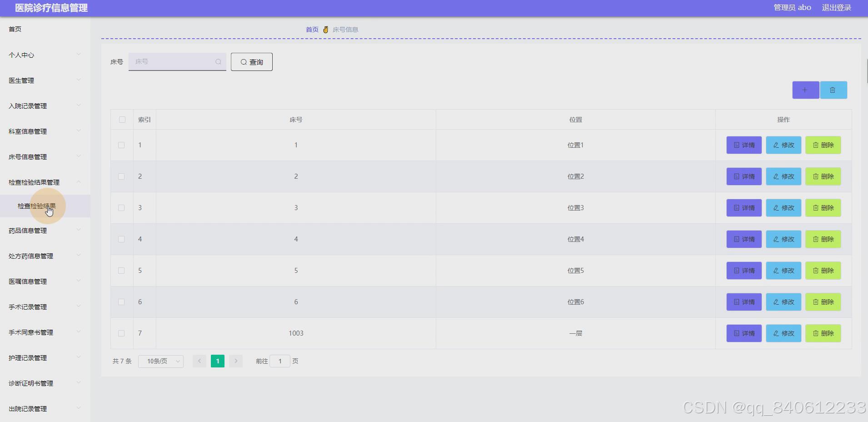The image size is (868, 422).
Task: Check the box for the 位置3 row
Action: pyautogui.click(x=121, y=208)
